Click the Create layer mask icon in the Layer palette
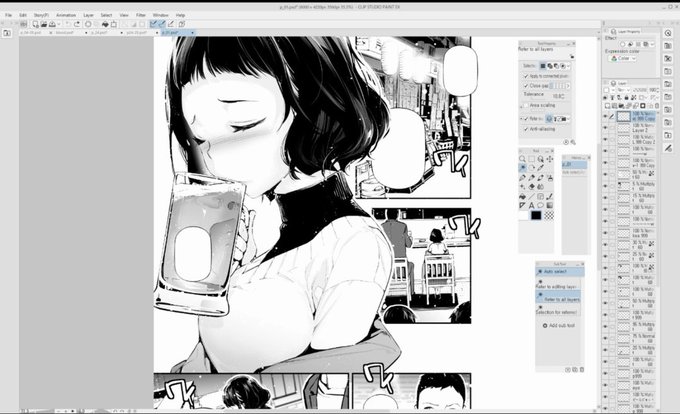Screen dimensions: 680x414 pos(643,105)
